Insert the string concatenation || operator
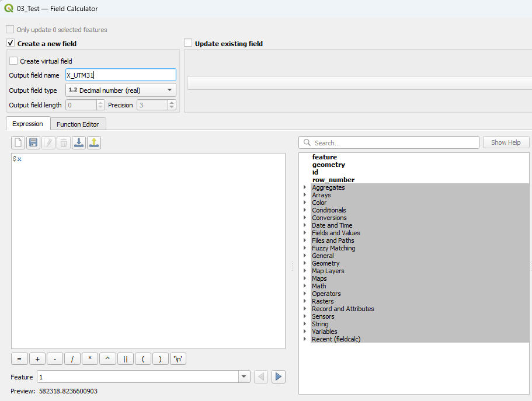This screenshot has height=401, width=532. coord(126,359)
